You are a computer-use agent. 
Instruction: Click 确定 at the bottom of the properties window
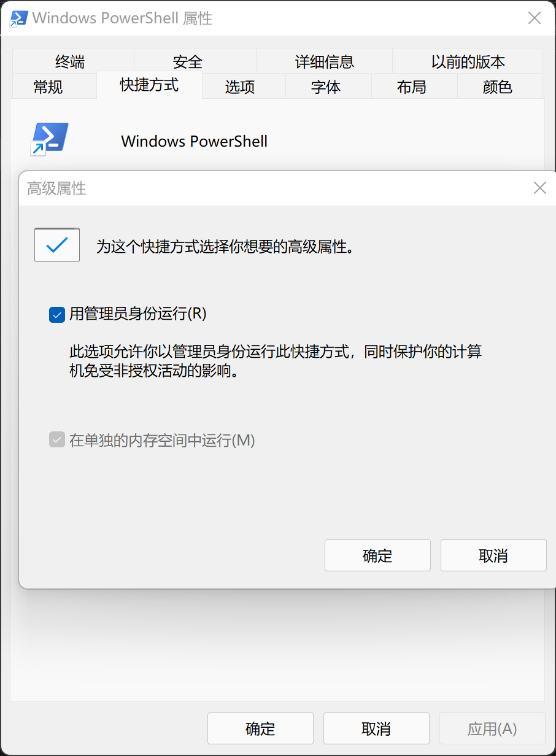(260, 728)
